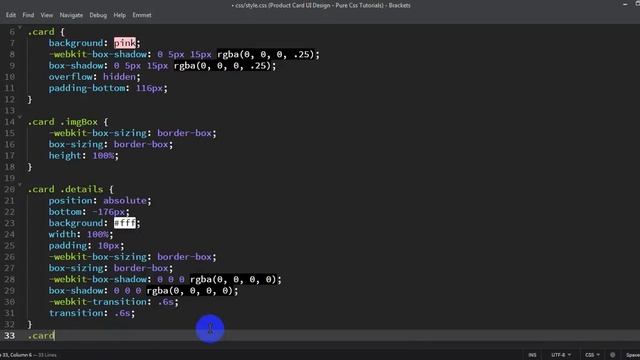The image size is (640, 360).
Task: Click the linting status circle icon
Action: (x=612, y=355)
